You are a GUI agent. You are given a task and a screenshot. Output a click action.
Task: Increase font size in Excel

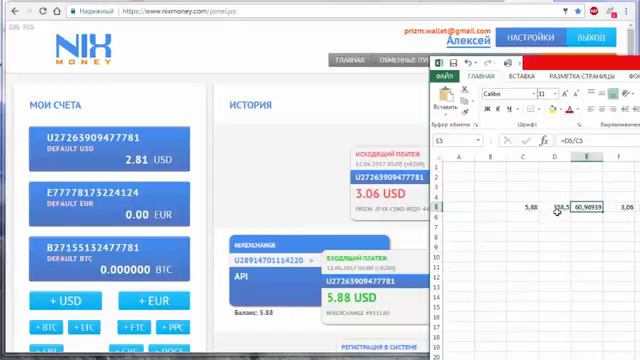click(x=565, y=94)
